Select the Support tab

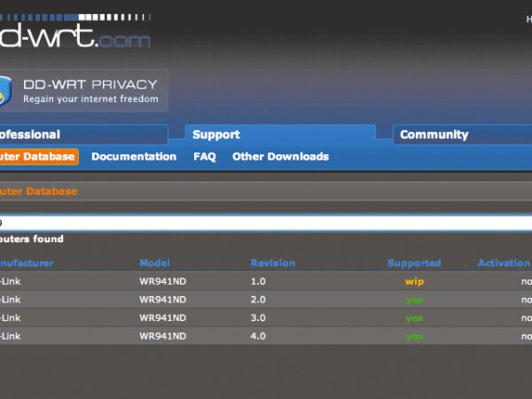(216, 135)
